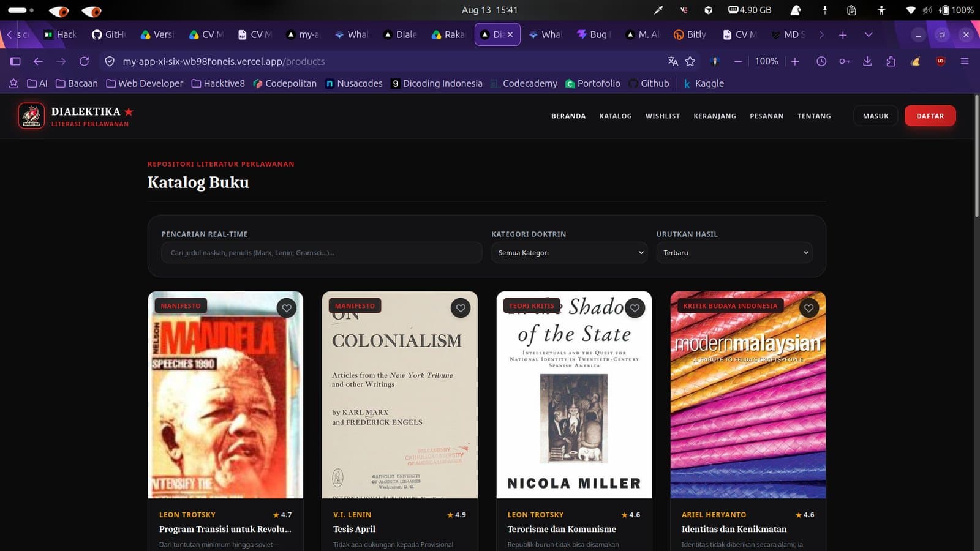Zoom in with the plus icon
The width and height of the screenshot is (980, 551).
tap(795, 61)
